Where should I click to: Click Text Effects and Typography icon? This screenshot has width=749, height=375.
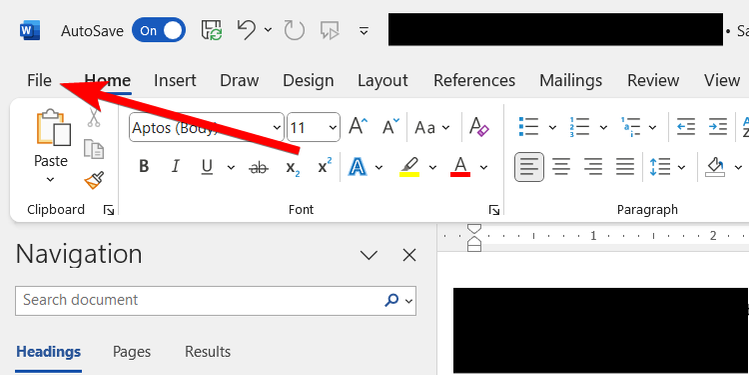click(x=357, y=167)
